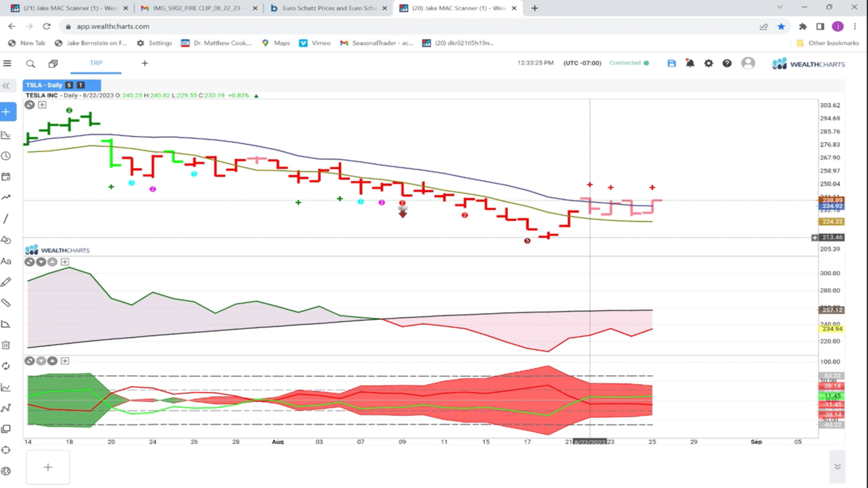The width and height of the screenshot is (868, 488).
Task: Open a new browser tab
Action: click(x=534, y=8)
